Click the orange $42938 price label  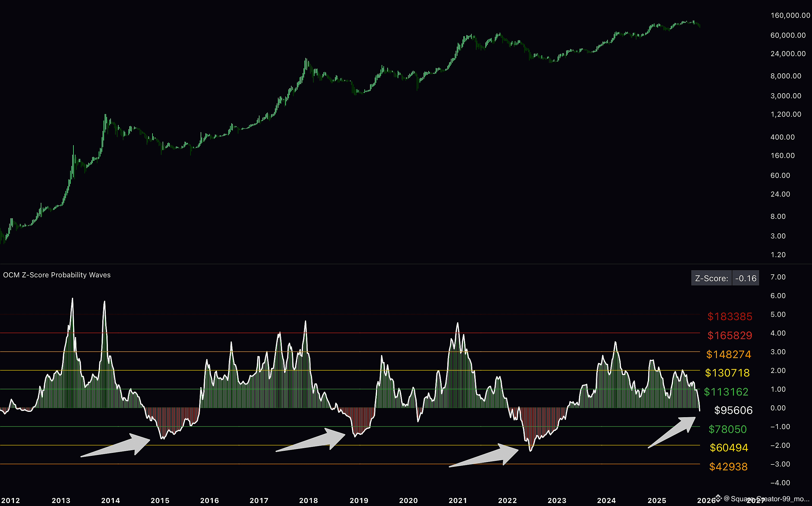point(728,467)
